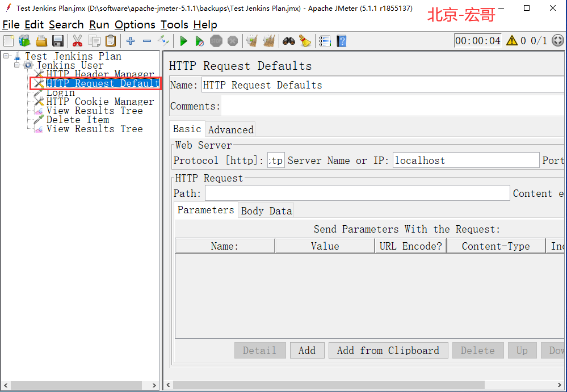Open Help with the question mark icon
The height and width of the screenshot is (392, 567).
click(341, 41)
